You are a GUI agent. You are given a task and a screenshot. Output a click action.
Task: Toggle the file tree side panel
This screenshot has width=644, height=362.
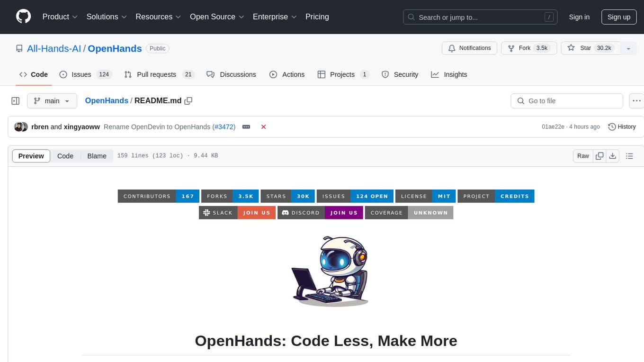click(16, 101)
